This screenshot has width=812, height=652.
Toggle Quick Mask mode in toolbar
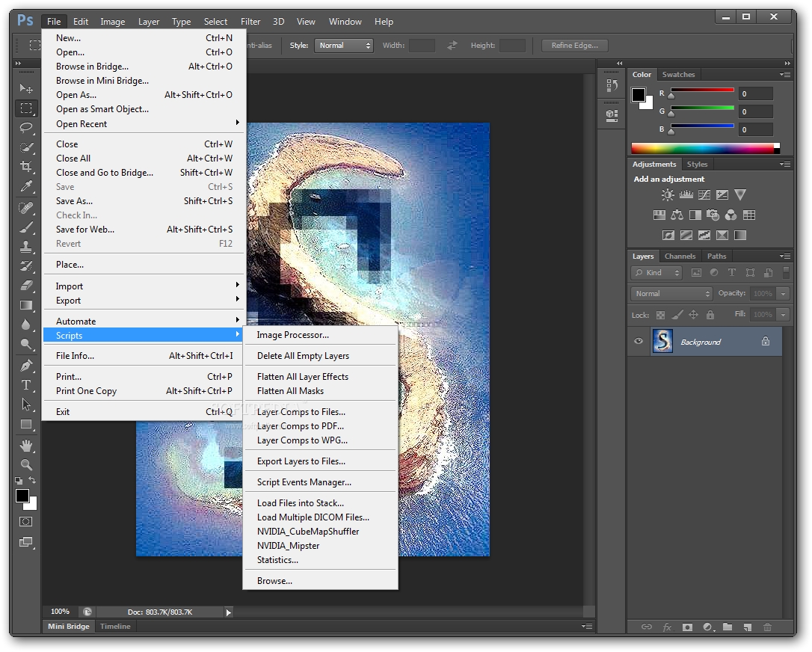[26, 522]
